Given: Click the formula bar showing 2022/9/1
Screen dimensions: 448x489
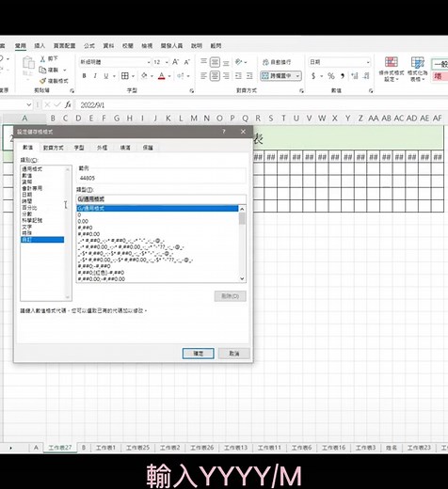Looking at the screenshot, I should click(x=261, y=104).
